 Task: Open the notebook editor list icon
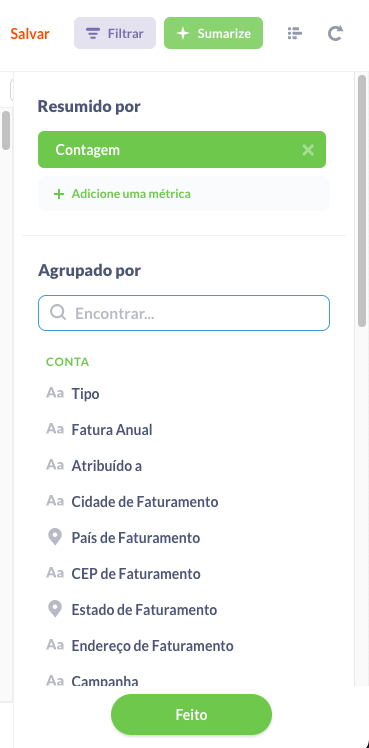pyautogui.click(x=295, y=33)
